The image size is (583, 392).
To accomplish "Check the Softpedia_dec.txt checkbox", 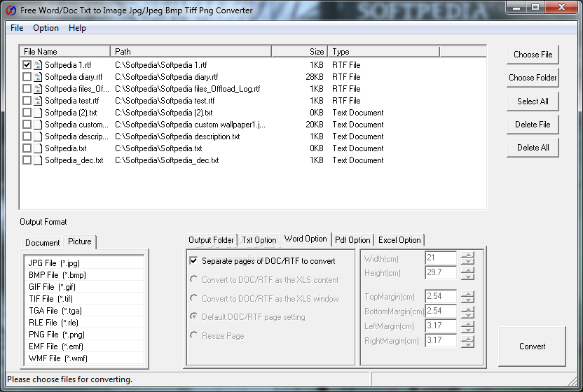I will [27, 160].
